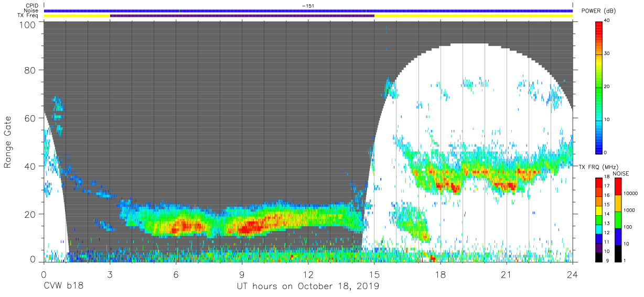Click the purple segment of TX Freq bar

coord(242,16)
